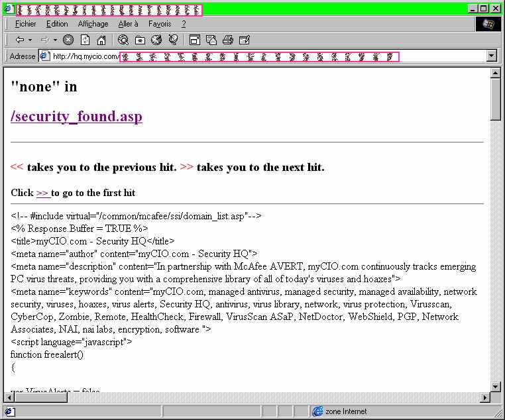Image resolution: width=505 pixels, height=420 pixels.
Task: Close the browser window
Action: [496, 9]
